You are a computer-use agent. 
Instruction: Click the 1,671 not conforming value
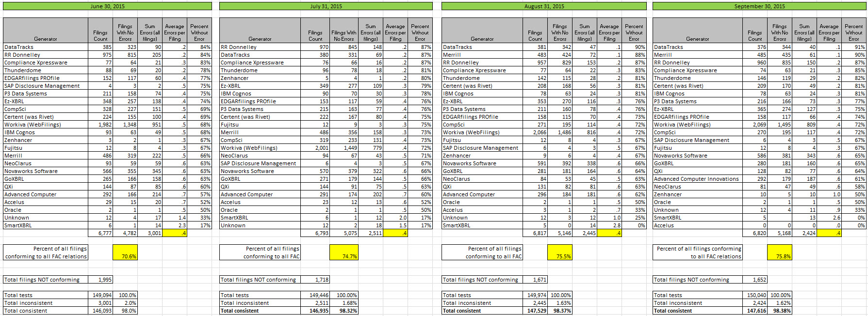[535, 280]
